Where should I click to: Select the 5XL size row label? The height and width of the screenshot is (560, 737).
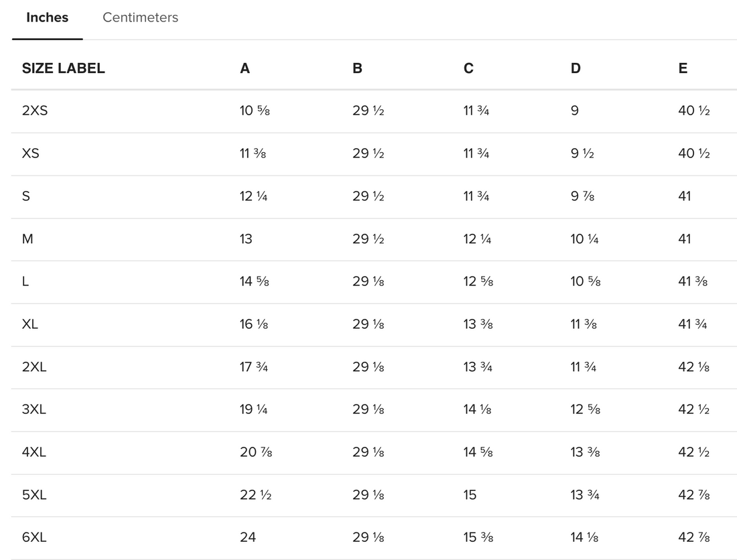coord(34,495)
